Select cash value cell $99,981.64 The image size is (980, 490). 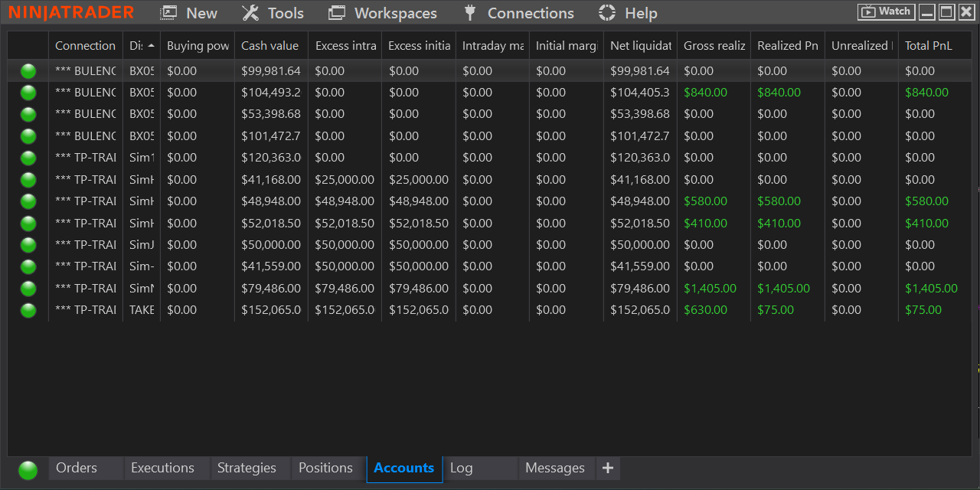click(x=271, y=71)
